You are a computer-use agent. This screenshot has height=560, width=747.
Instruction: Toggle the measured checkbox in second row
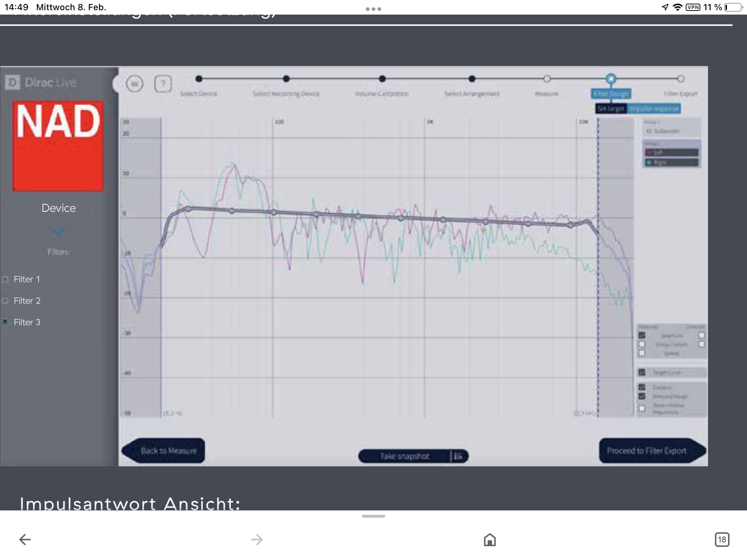[642, 344]
